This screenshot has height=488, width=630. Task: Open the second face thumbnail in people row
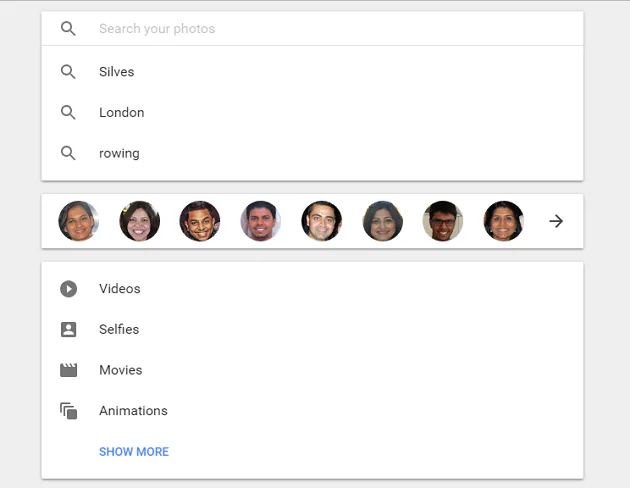139,221
